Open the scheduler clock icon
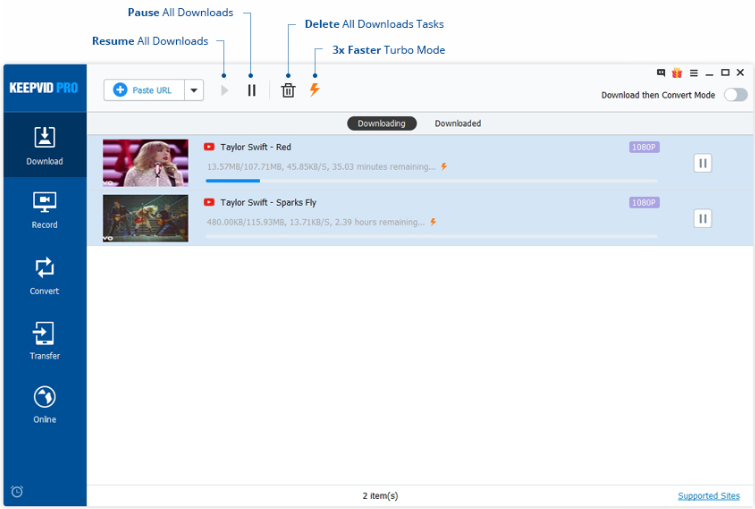This screenshot has width=755, height=509. click(17, 491)
